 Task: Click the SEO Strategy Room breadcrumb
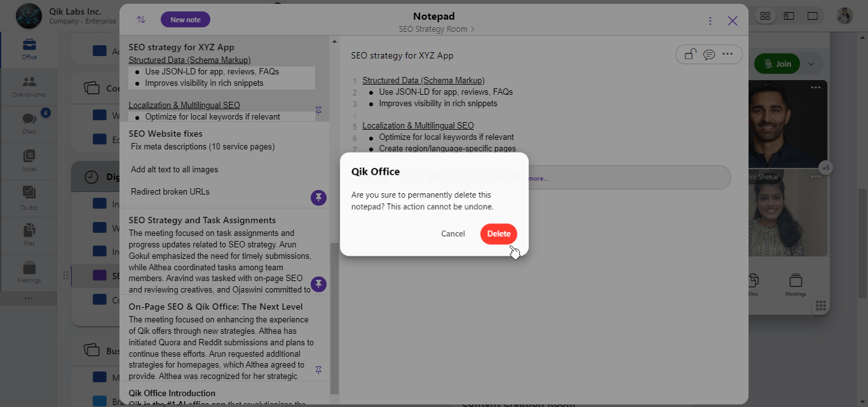pos(436,29)
